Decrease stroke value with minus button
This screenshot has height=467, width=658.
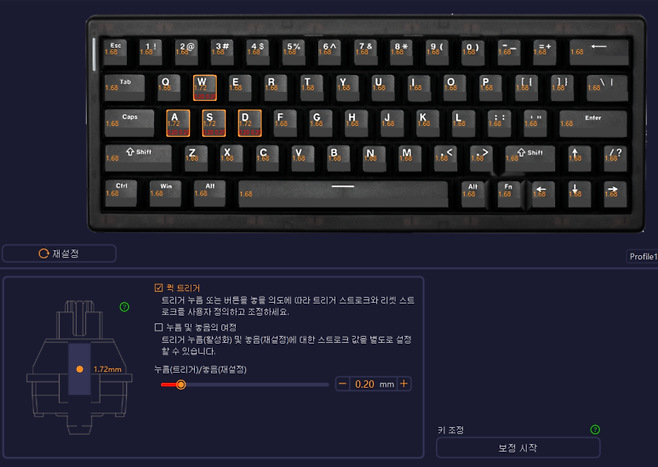pyautogui.click(x=343, y=384)
